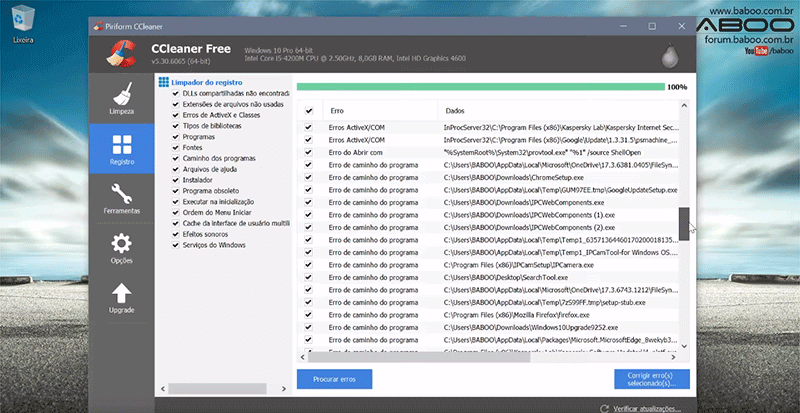Click the Piriform pear icon

coord(669,56)
